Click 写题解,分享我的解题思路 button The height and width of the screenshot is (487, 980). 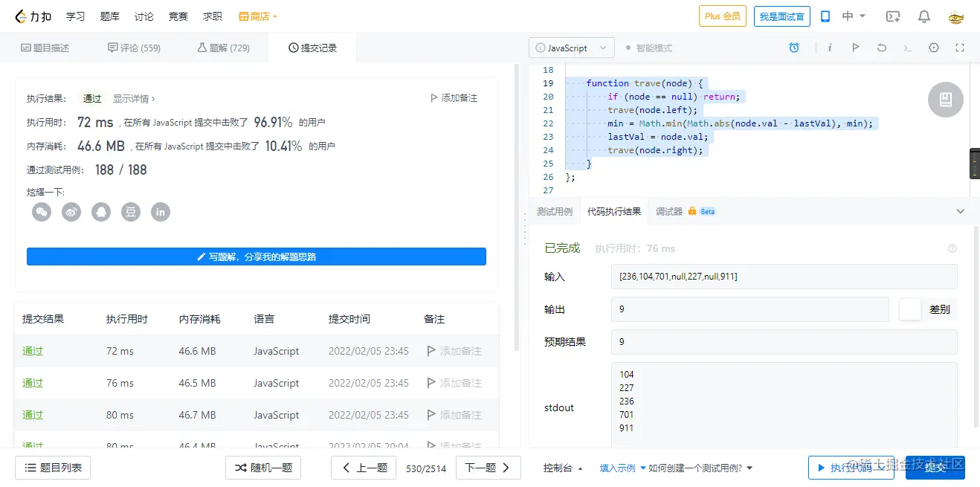click(x=257, y=257)
